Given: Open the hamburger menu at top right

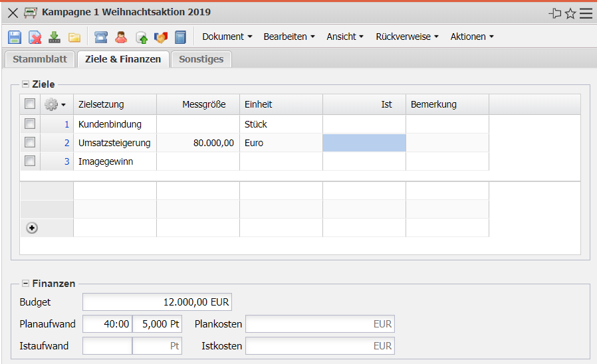Looking at the screenshot, I should click(586, 13).
